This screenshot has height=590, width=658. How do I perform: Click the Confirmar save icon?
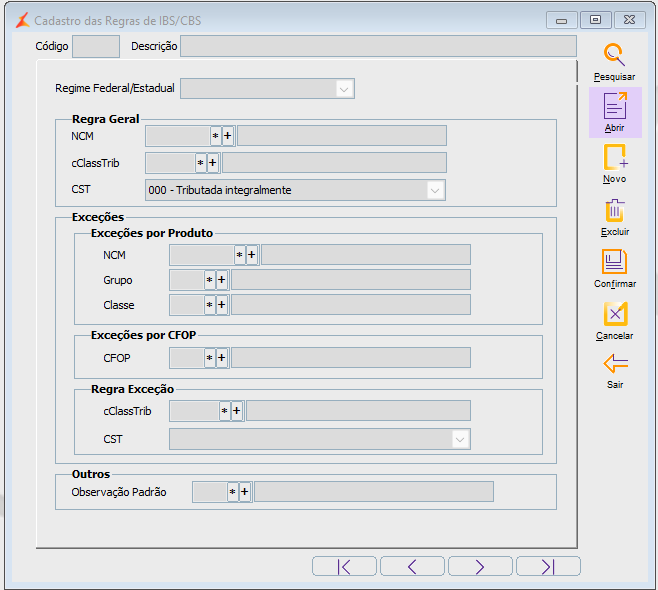pyautogui.click(x=614, y=263)
